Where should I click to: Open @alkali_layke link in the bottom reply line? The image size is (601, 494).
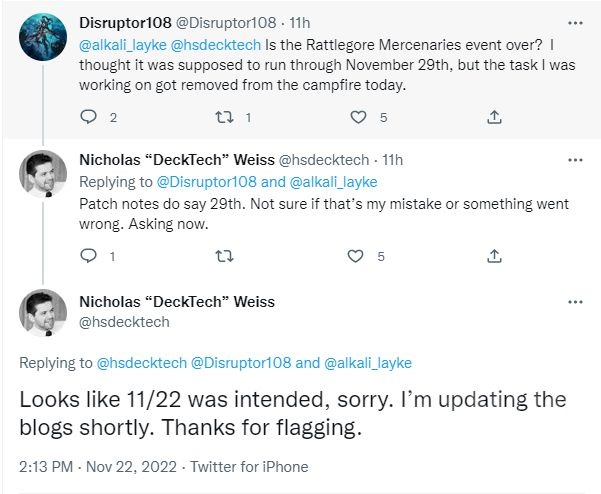(368, 363)
